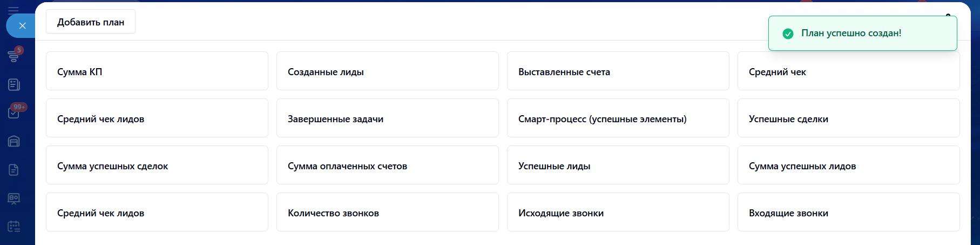The height and width of the screenshot is (245, 980).
Task: Open the "Успешные сделки" card
Action: [x=848, y=118]
